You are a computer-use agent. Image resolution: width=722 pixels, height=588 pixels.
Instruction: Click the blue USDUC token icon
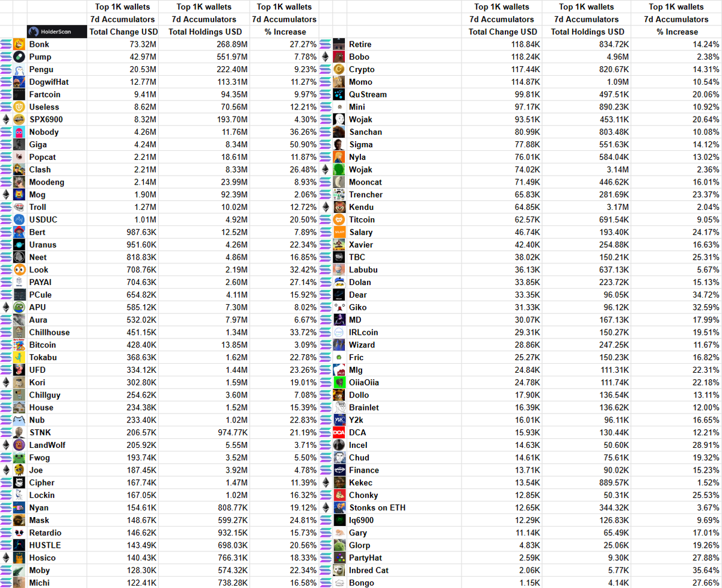point(20,220)
